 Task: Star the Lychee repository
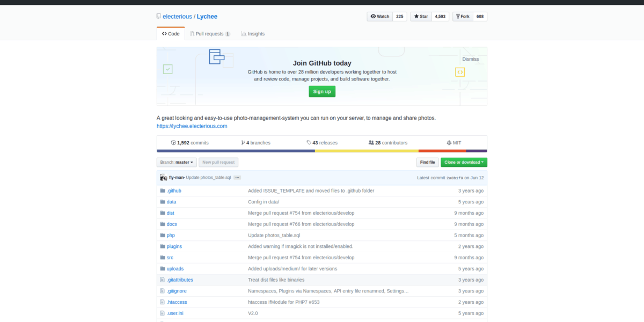(x=420, y=17)
